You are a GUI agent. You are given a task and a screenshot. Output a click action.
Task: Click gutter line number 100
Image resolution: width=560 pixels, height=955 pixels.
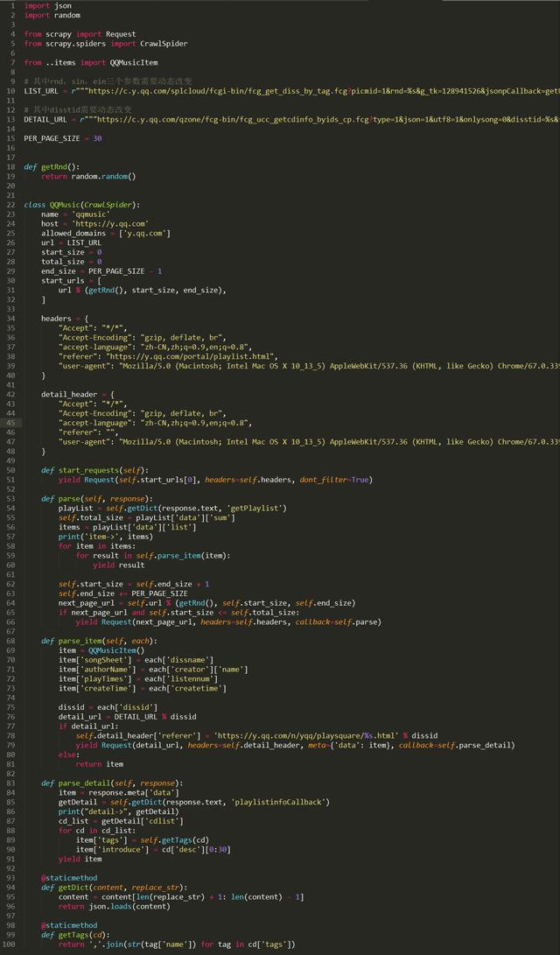point(9,944)
